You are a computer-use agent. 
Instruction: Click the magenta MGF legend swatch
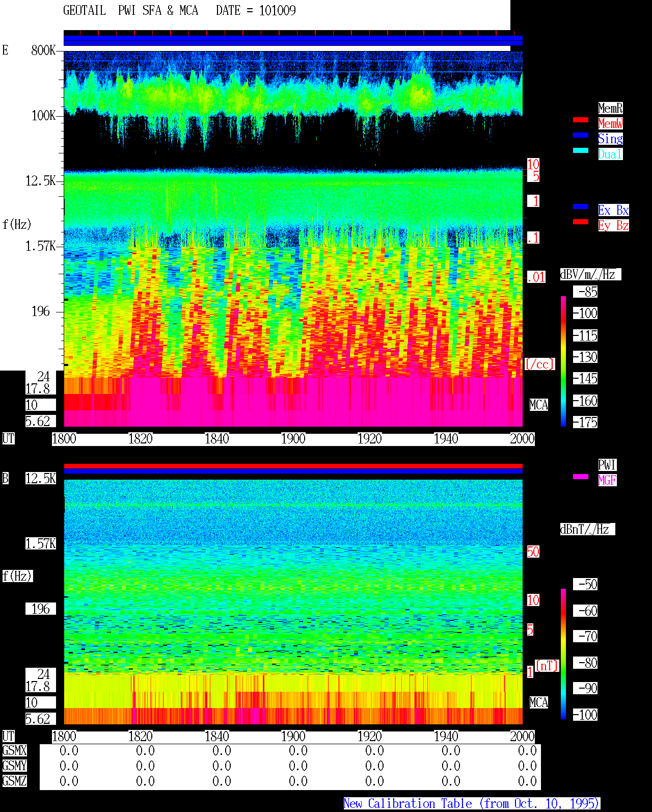tap(581, 477)
